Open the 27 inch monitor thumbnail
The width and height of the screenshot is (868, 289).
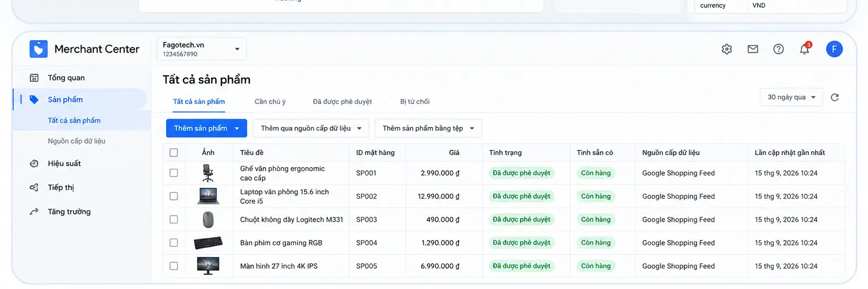tap(208, 266)
